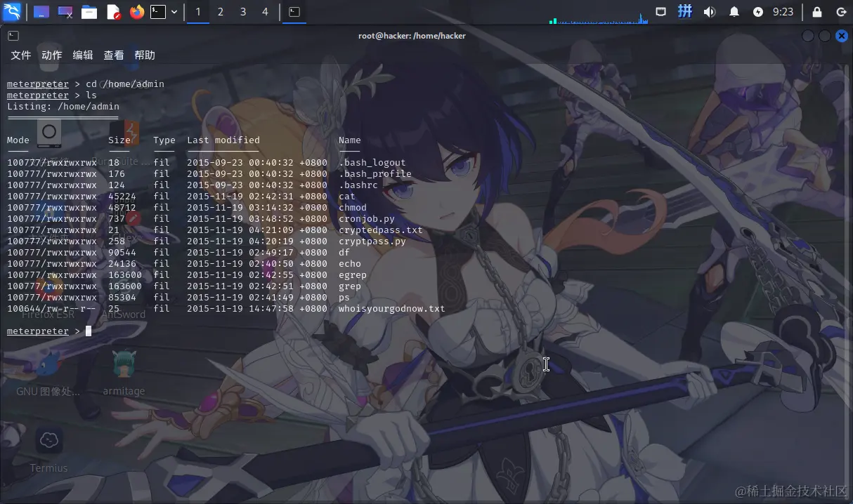Click the '.bash_logout' file name
The height and width of the screenshot is (504, 853).
coord(372,163)
